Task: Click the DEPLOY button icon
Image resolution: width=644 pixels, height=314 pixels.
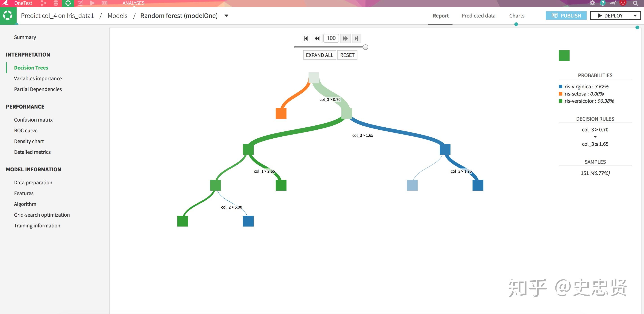Action: 600,16
